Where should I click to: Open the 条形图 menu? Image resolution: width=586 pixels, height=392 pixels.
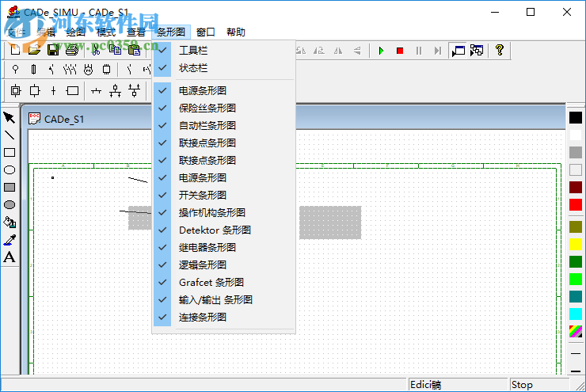171,32
